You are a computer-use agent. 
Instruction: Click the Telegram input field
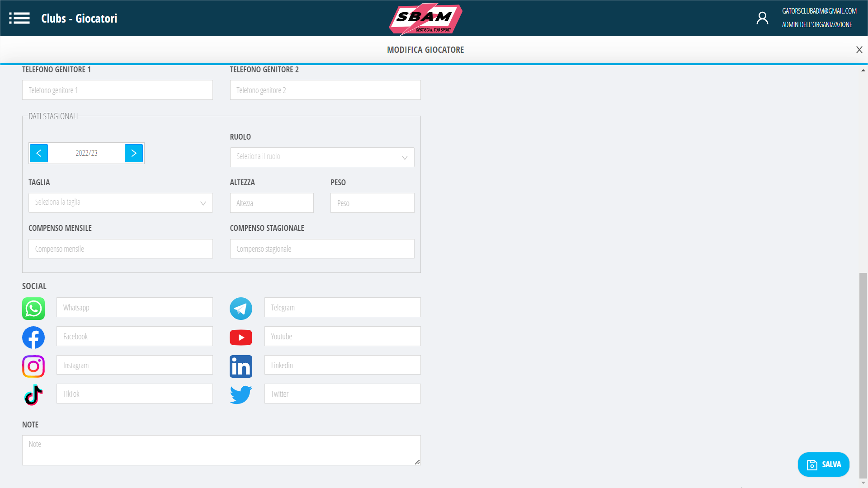pos(343,307)
